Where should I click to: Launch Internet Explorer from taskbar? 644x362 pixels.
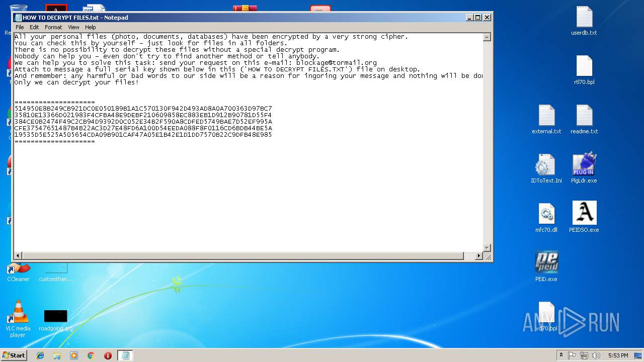pyautogui.click(x=40, y=355)
